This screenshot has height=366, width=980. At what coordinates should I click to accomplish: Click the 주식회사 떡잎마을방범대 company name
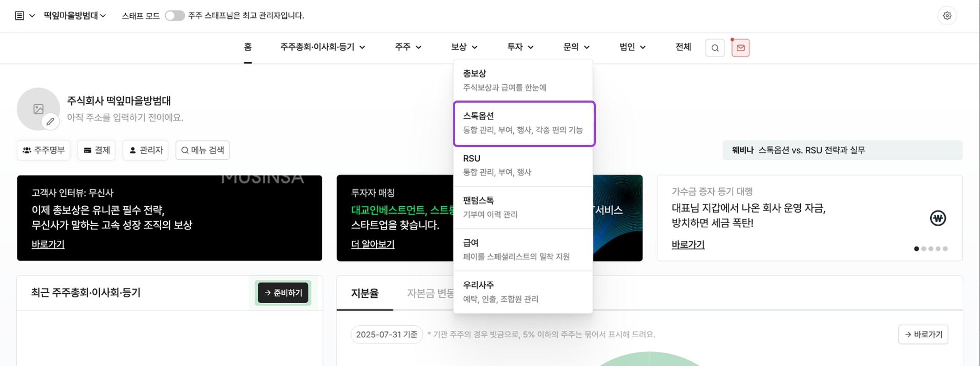119,101
